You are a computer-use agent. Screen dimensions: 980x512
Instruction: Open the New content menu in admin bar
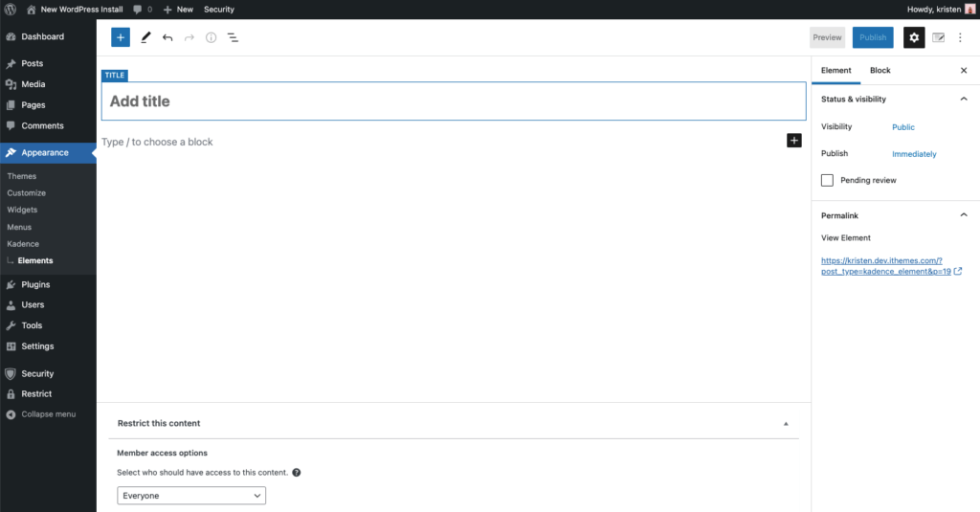pos(178,10)
